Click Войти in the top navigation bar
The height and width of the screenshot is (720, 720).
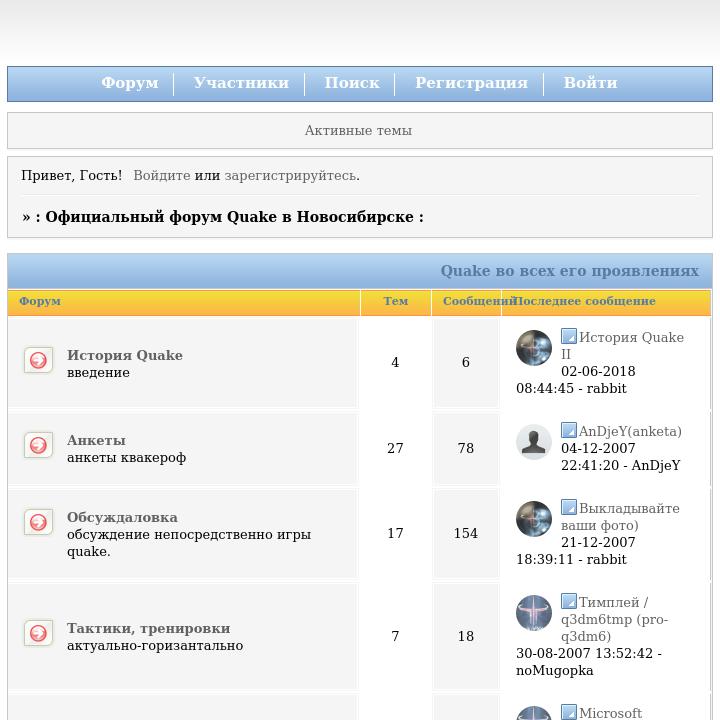tap(590, 83)
